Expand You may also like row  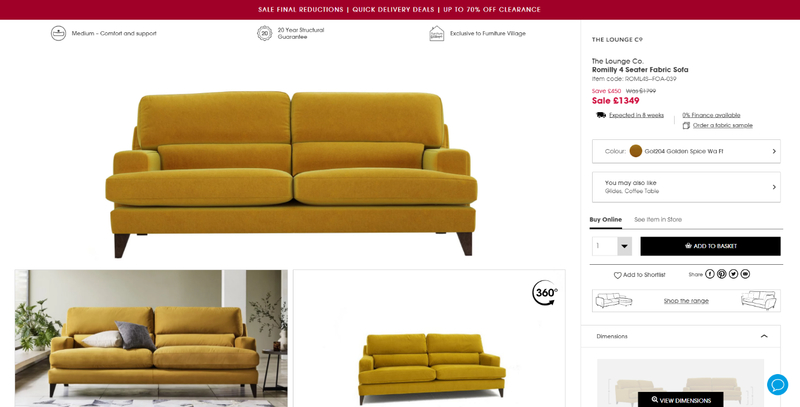tap(686, 187)
